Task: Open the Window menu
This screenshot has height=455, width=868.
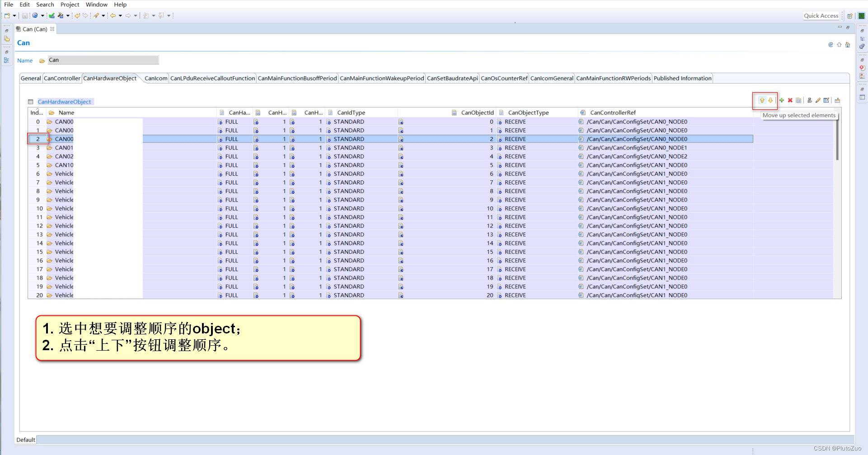Action: point(97,5)
